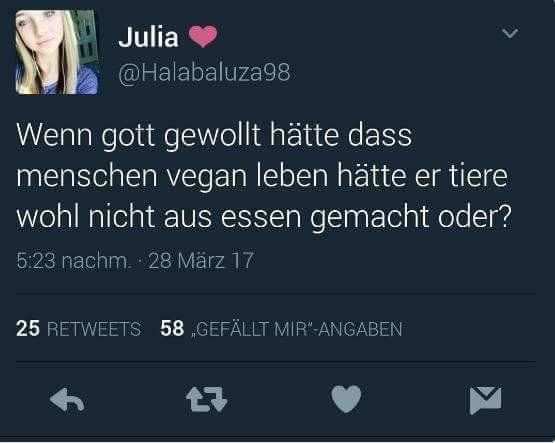Viewport: 555px width, 443px height.
Task: Click the 28 März 17 date
Action: click(x=201, y=261)
